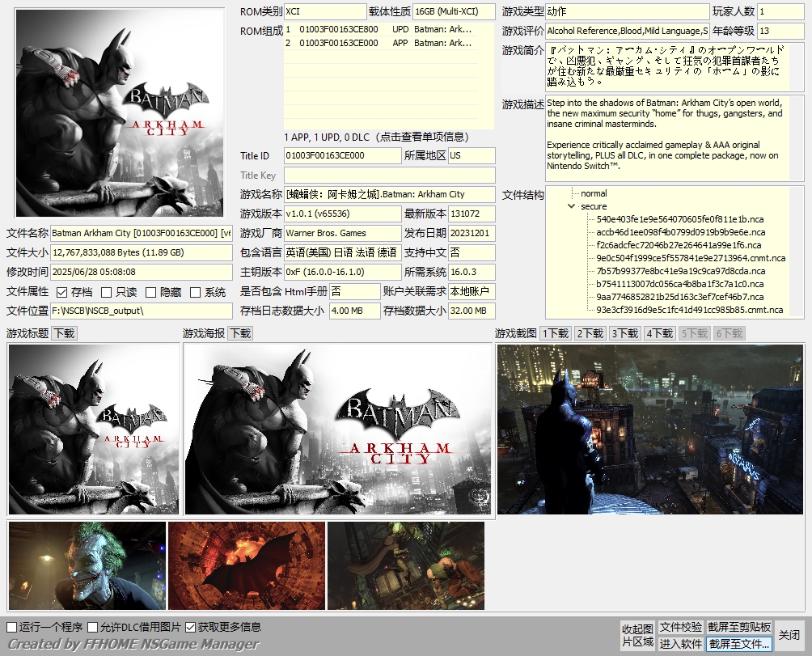Click the orange bat-symbol screenshot thumbnail
The width and height of the screenshot is (812, 656).
pos(247,565)
